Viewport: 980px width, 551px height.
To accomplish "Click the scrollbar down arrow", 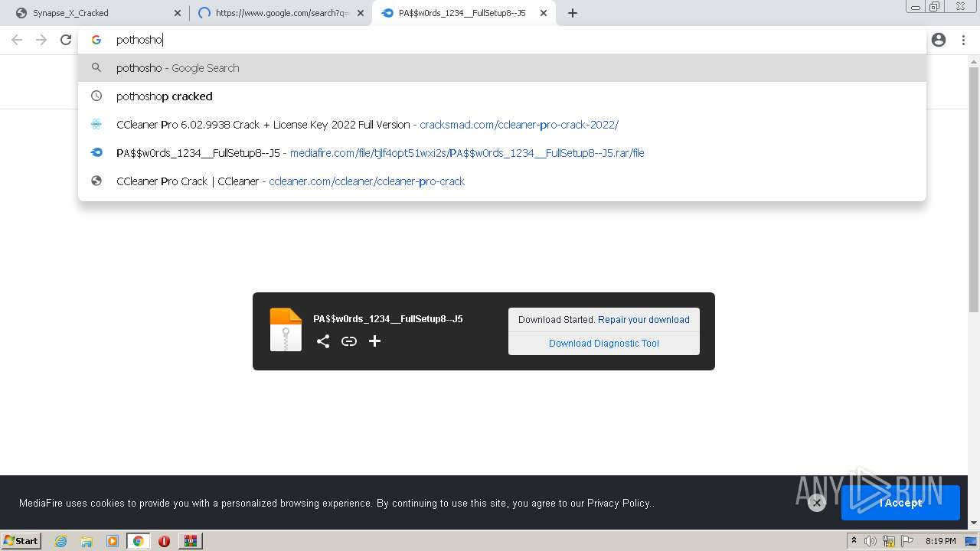I will pos(974,523).
